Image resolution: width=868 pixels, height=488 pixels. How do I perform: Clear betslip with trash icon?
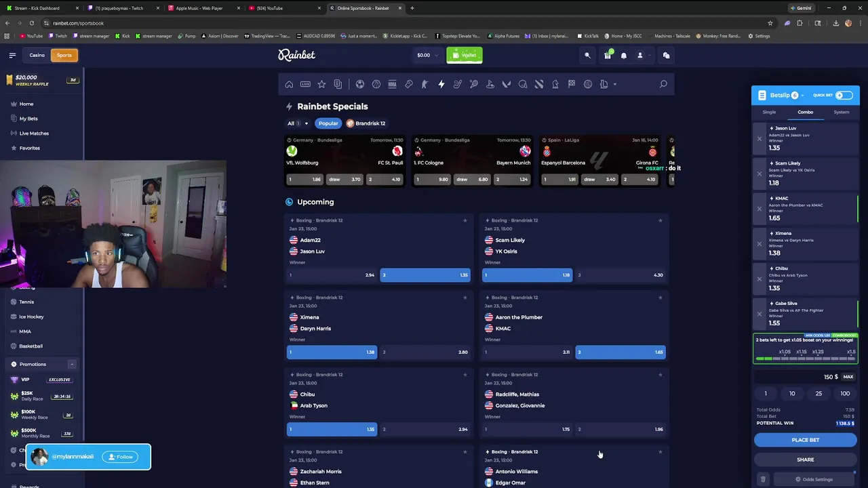763,479
